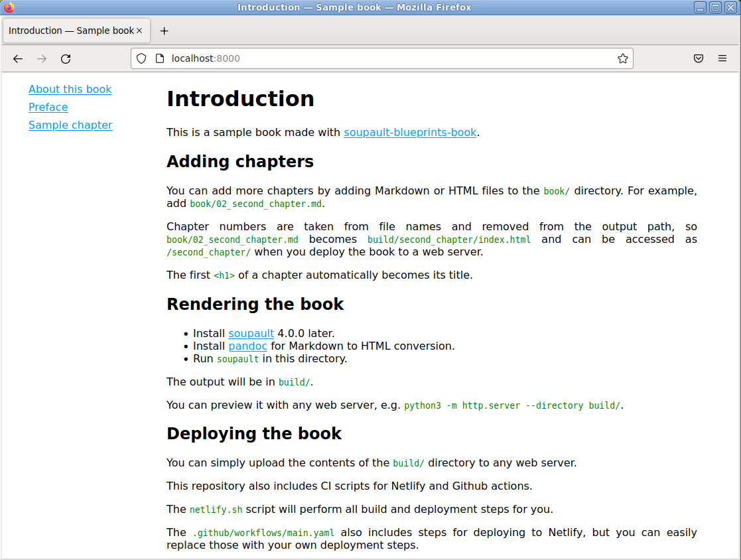
Task: Close the Introduction — Sample book tab
Action: 140,30
